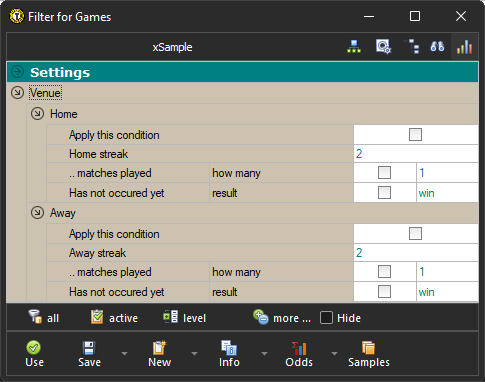Viewport: 485px width, 382px height.
Task: Collapse the Venue section
Action: [17, 93]
